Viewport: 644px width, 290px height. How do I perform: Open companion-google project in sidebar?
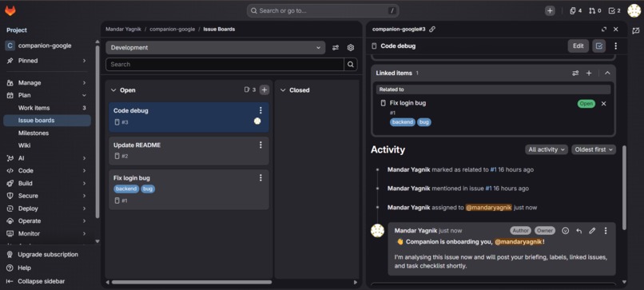[x=45, y=46]
